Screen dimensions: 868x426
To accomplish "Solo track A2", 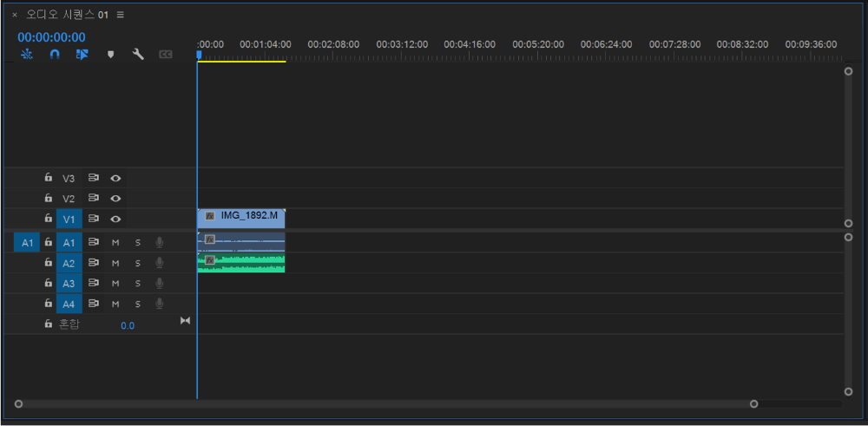I will (x=138, y=263).
